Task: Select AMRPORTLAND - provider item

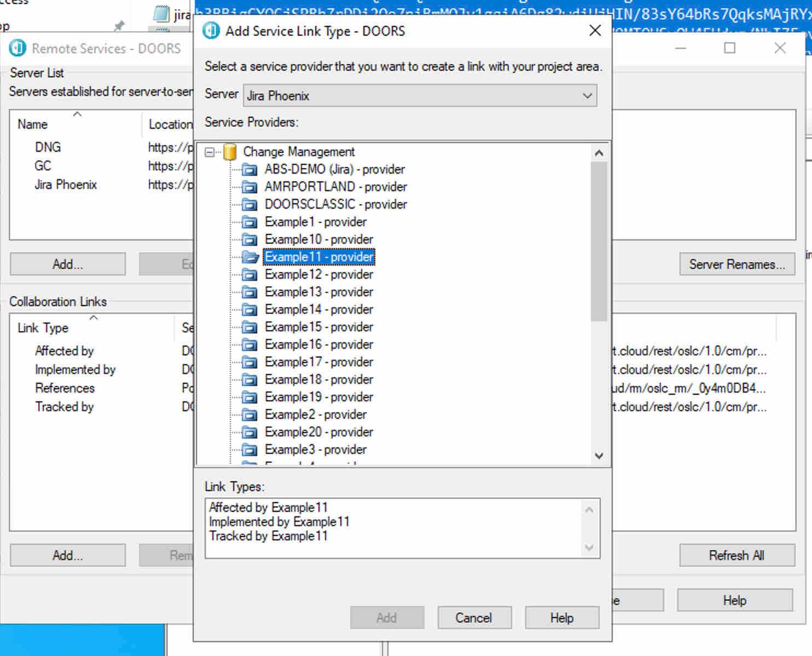Action: pyautogui.click(x=336, y=187)
